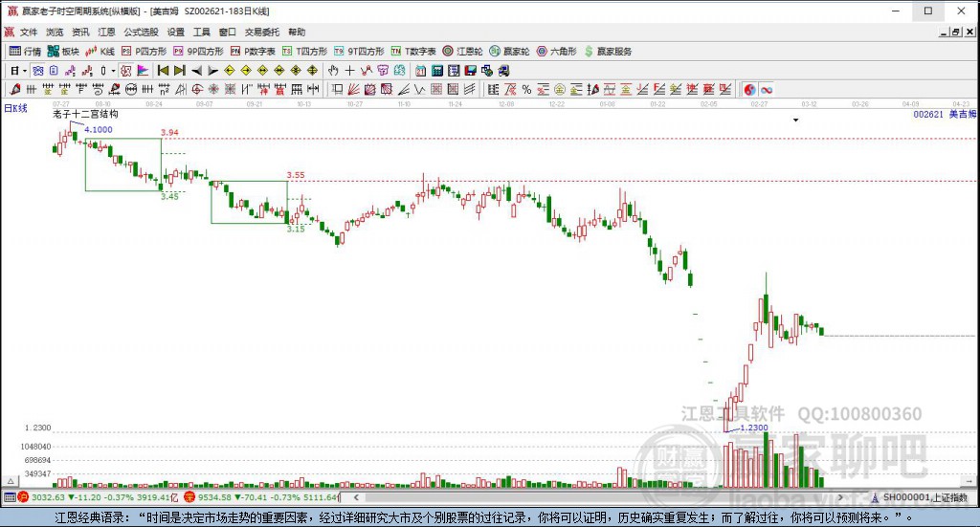The image size is (980, 527).
Task: Click the calculator icon in toolbar
Action: pos(437,71)
